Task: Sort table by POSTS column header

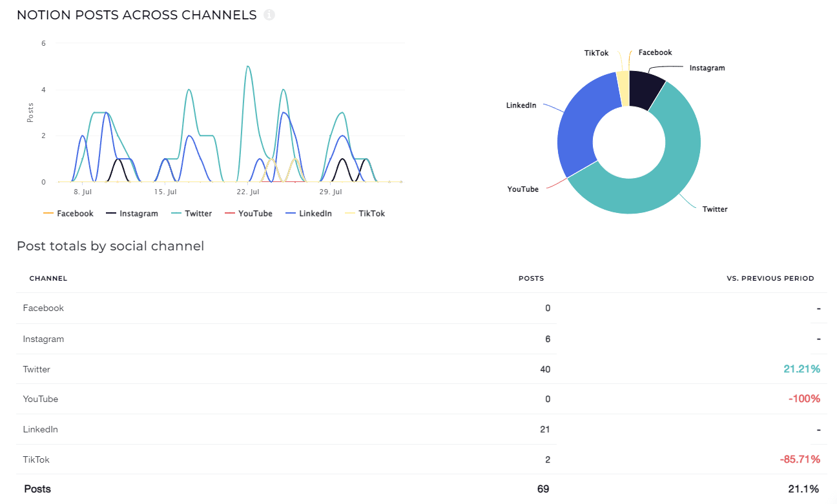Action: pos(531,279)
